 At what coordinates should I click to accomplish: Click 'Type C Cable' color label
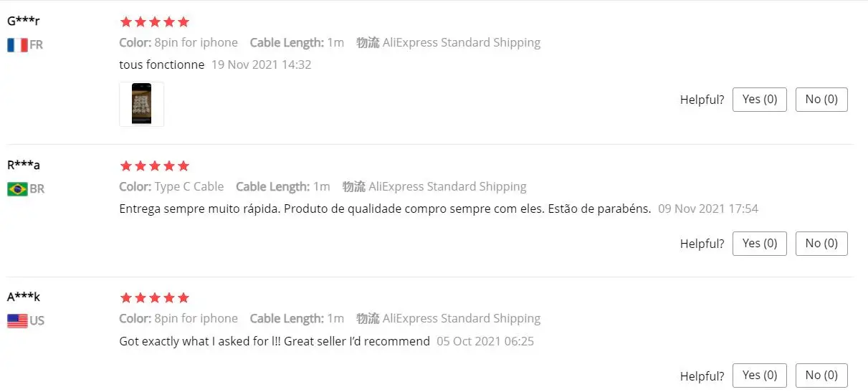point(189,186)
